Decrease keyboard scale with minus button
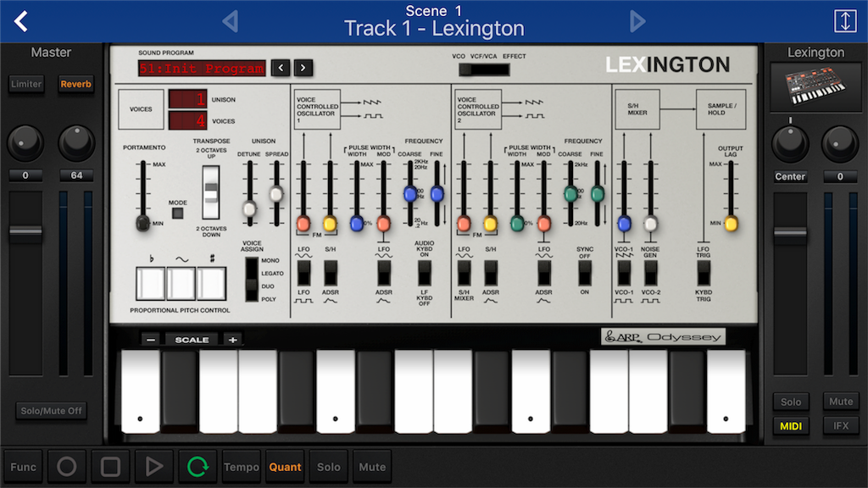 pyautogui.click(x=151, y=339)
